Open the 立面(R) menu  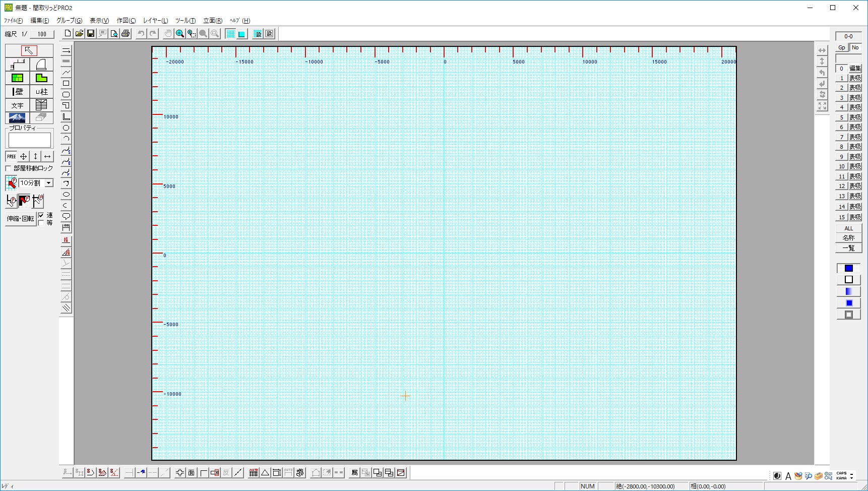(x=213, y=21)
